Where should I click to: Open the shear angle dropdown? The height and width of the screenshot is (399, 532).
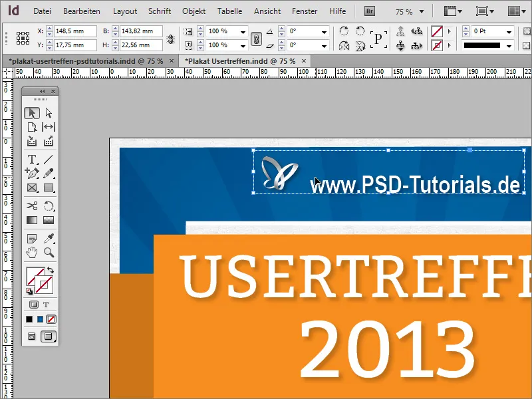pyautogui.click(x=324, y=45)
